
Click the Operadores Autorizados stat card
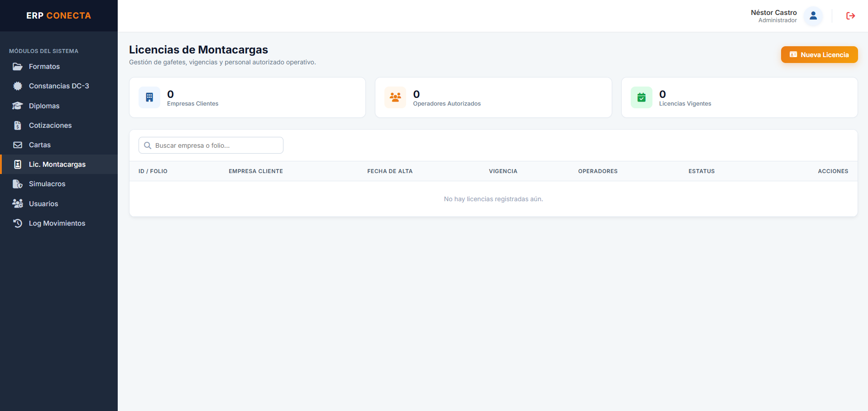click(493, 97)
